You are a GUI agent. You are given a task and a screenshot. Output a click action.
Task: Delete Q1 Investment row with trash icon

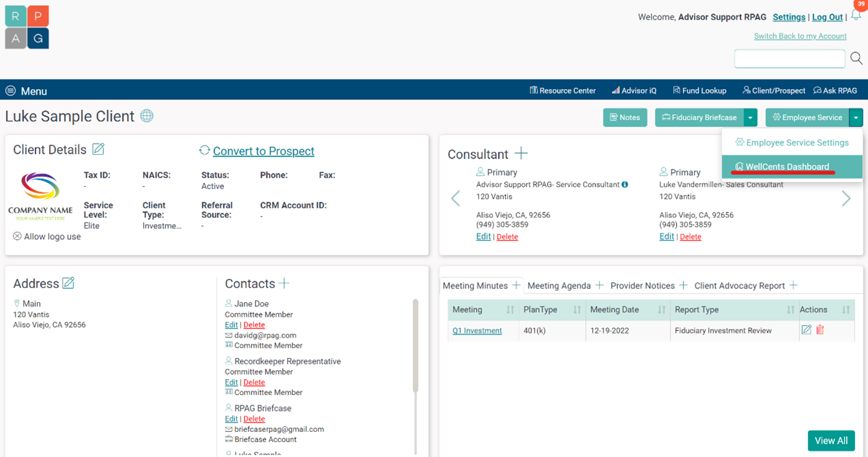tap(820, 330)
